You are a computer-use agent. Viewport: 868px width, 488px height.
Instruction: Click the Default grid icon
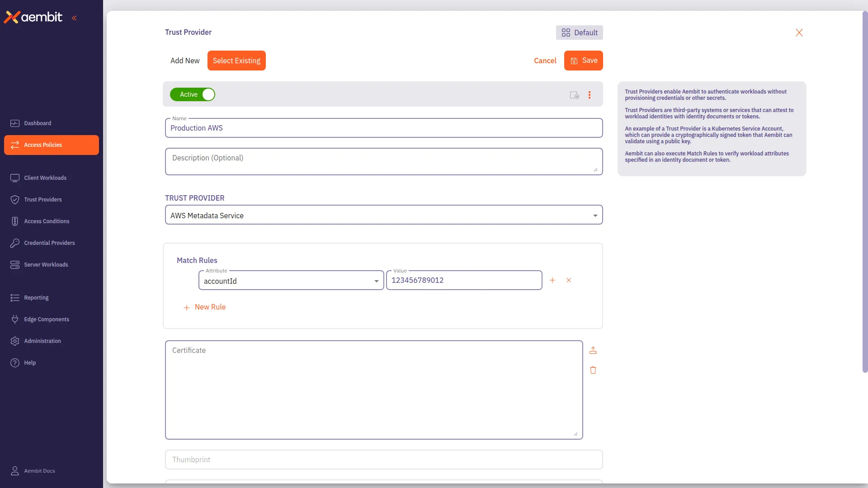pyautogui.click(x=566, y=33)
